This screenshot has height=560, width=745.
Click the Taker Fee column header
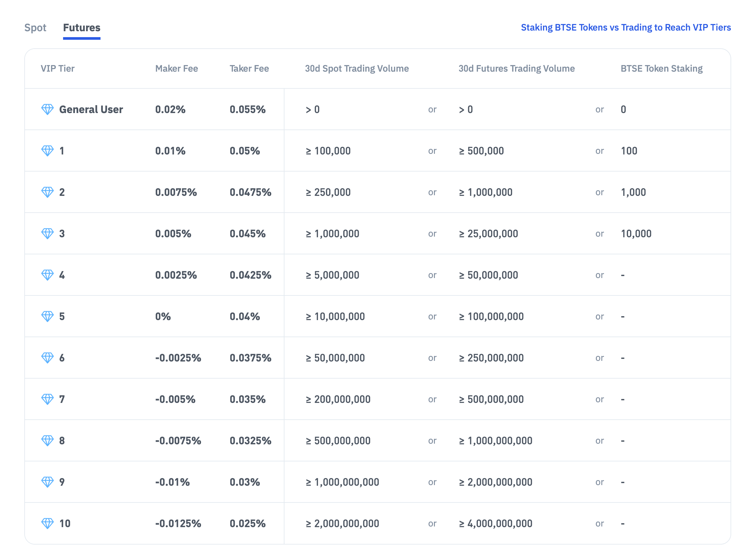[x=249, y=69]
